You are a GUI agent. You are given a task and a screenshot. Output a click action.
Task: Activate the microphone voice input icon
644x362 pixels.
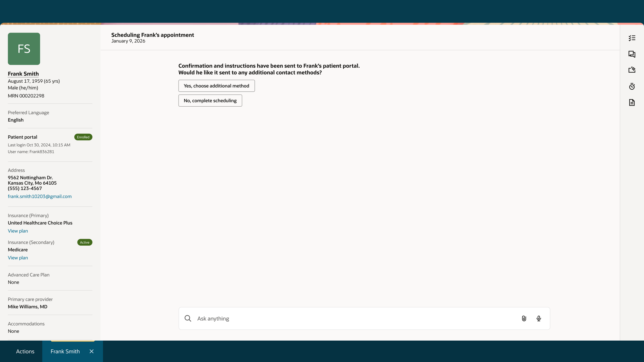(x=538, y=318)
